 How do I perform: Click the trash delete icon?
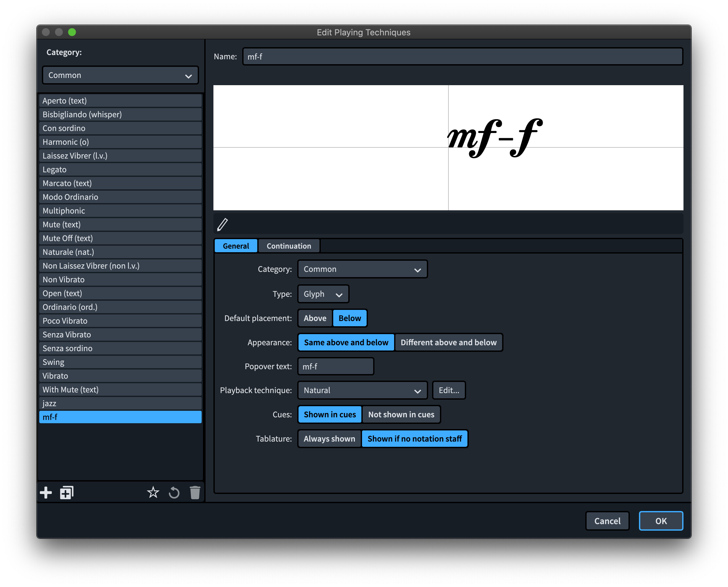point(195,493)
